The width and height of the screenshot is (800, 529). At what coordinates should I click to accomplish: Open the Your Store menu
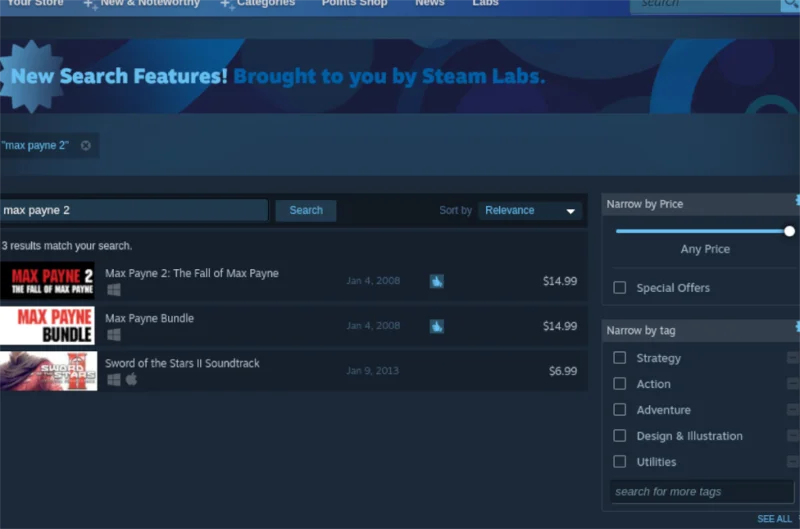pyautogui.click(x=36, y=3)
